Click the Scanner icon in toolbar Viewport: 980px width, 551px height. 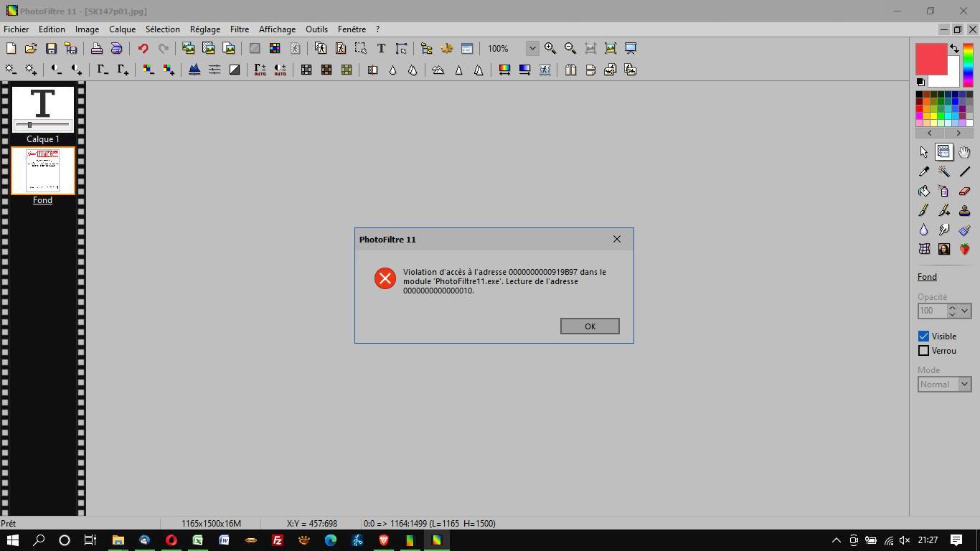116,48
